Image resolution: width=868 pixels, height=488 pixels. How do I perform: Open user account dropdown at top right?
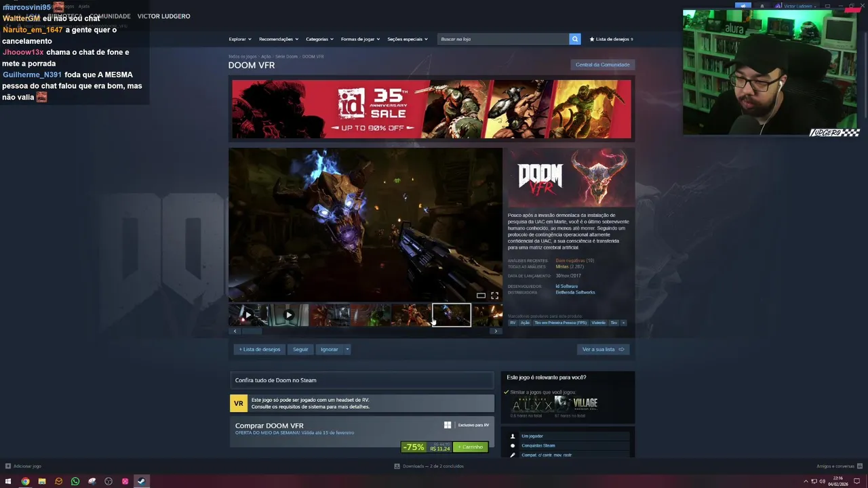(797, 6)
